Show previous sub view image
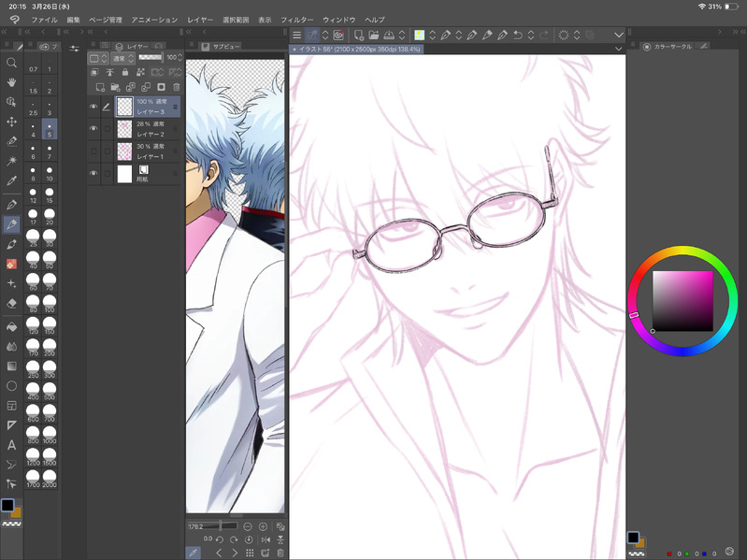This screenshot has height=560, width=747. (220, 553)
